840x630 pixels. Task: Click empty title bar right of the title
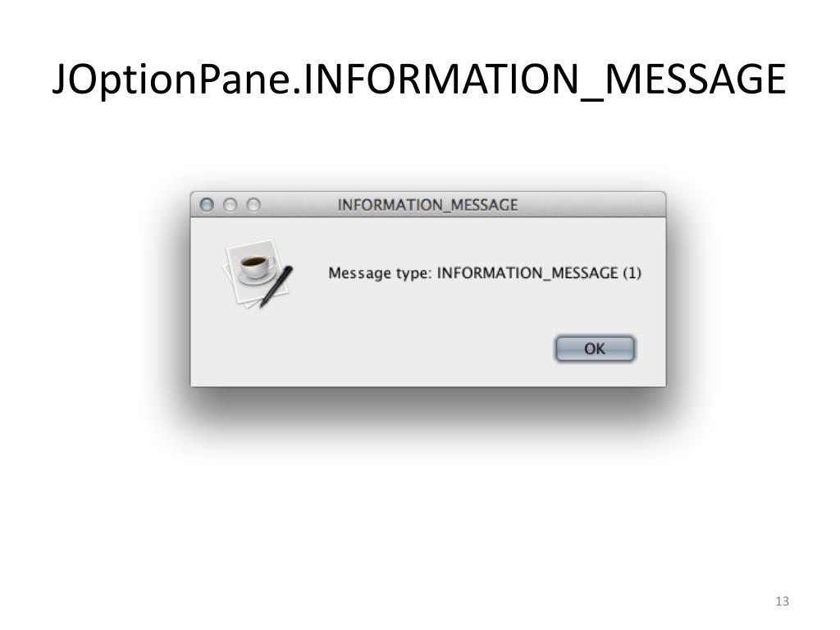(589, 204)
